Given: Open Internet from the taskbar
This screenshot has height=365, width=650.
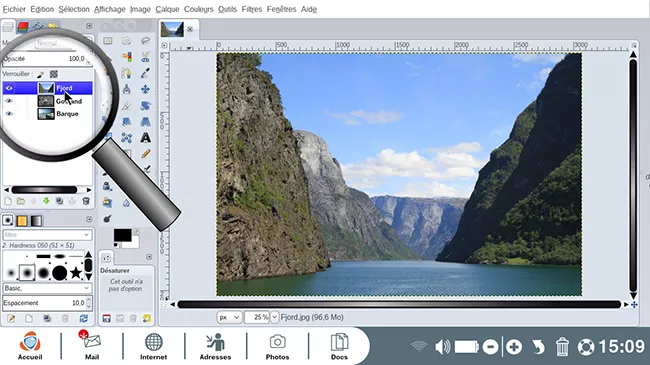Looking at the screenshot, I should [153, 346].
